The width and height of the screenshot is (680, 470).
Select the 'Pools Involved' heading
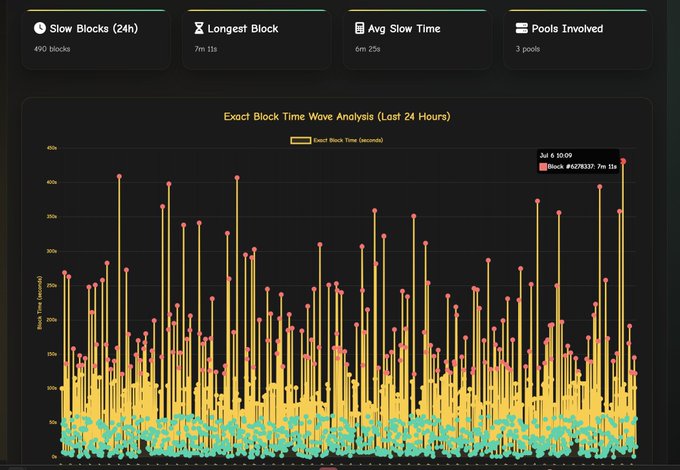567,29
